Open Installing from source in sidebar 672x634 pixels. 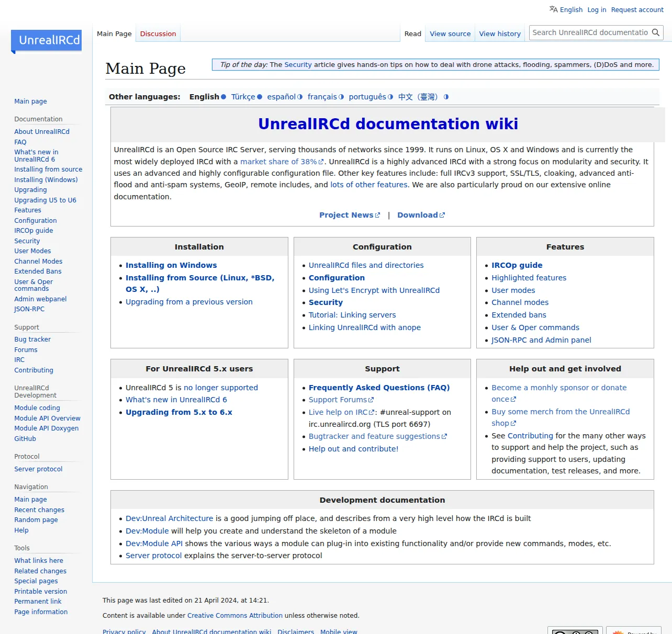(48, 169)
